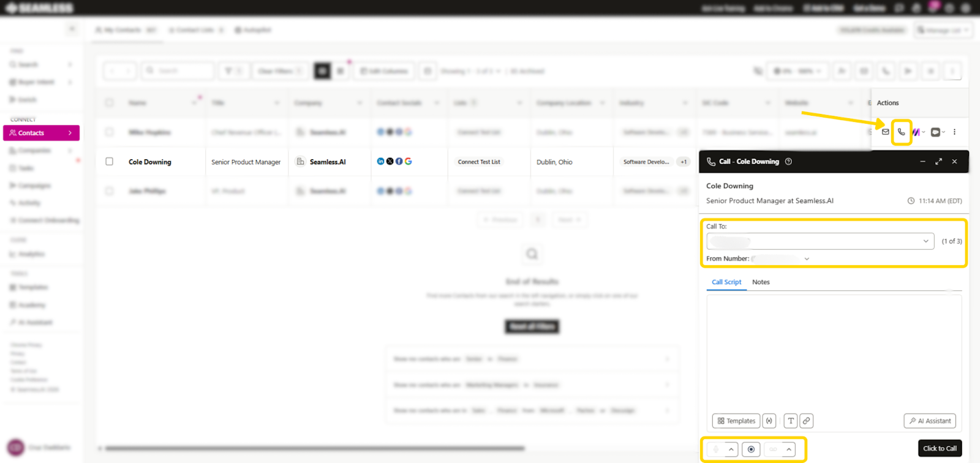980x463 pixels.
Task: Click the horizontal scrollbar below the table
Action: click(x=314, y=448)
